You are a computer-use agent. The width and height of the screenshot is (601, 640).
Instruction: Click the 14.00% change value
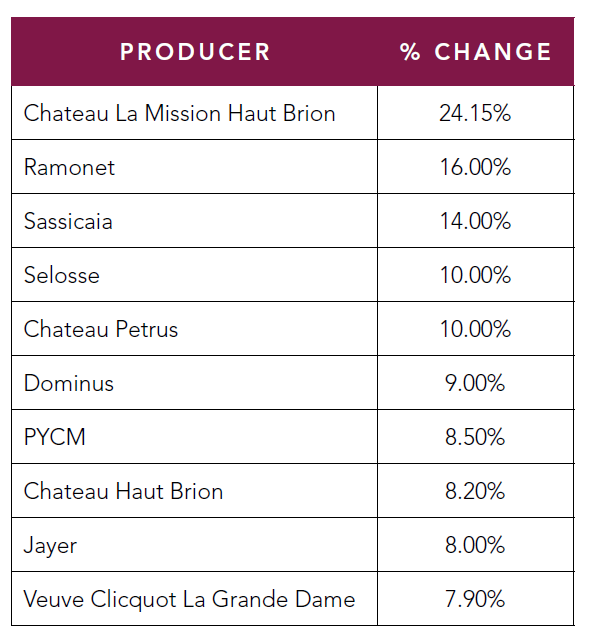tap(475, 221)
